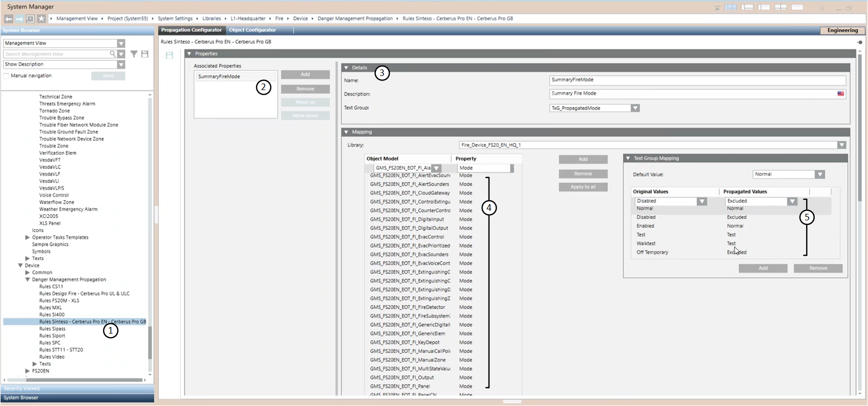
Task: Click the forward navigation arrow
Action: (x=19, y=19)
